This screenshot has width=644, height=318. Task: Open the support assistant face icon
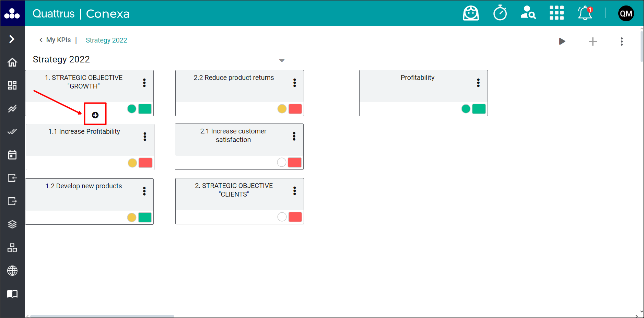pyautogui.click(x=471, y=13)
